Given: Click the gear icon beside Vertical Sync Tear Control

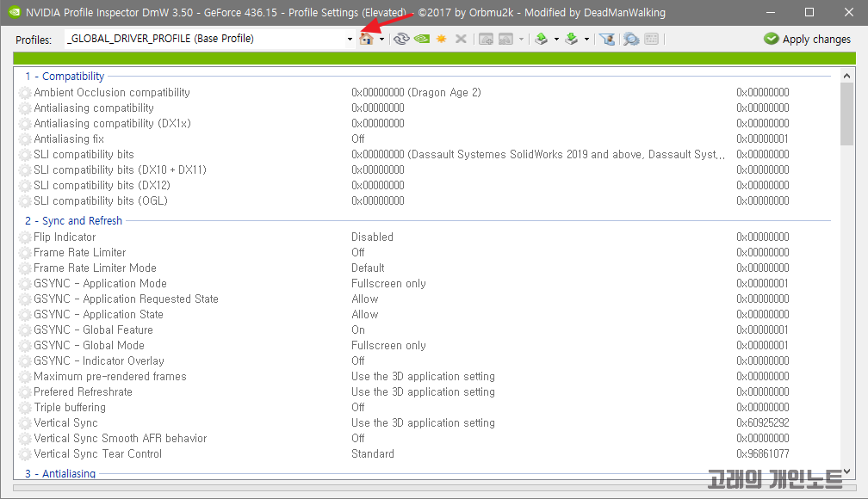Looking at the screenshot, I should coord(25,454).
